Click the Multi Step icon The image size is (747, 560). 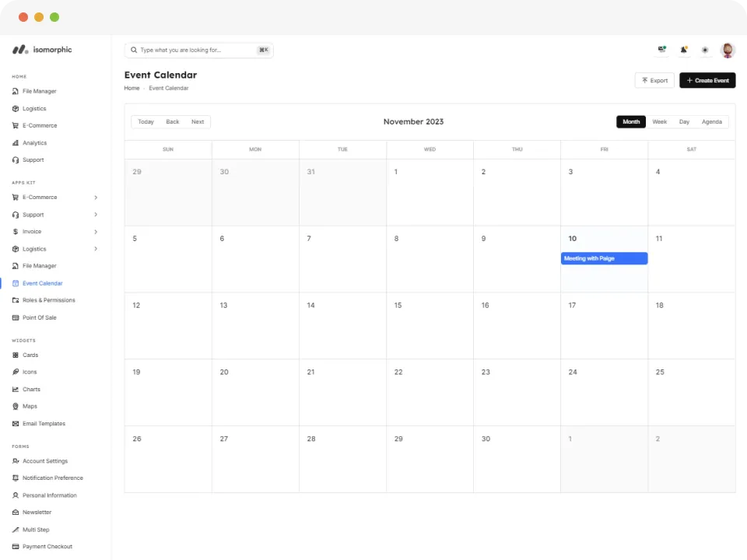click(16, 530)
